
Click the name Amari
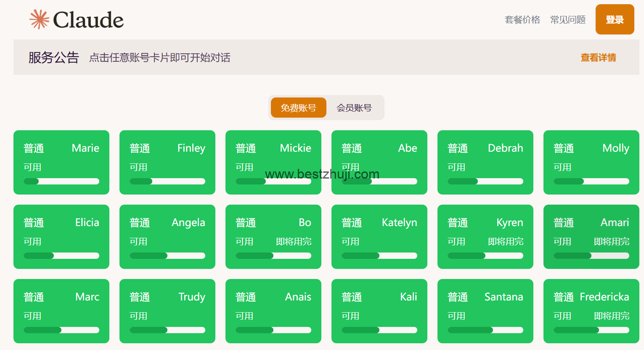click(x=615, y=222)
